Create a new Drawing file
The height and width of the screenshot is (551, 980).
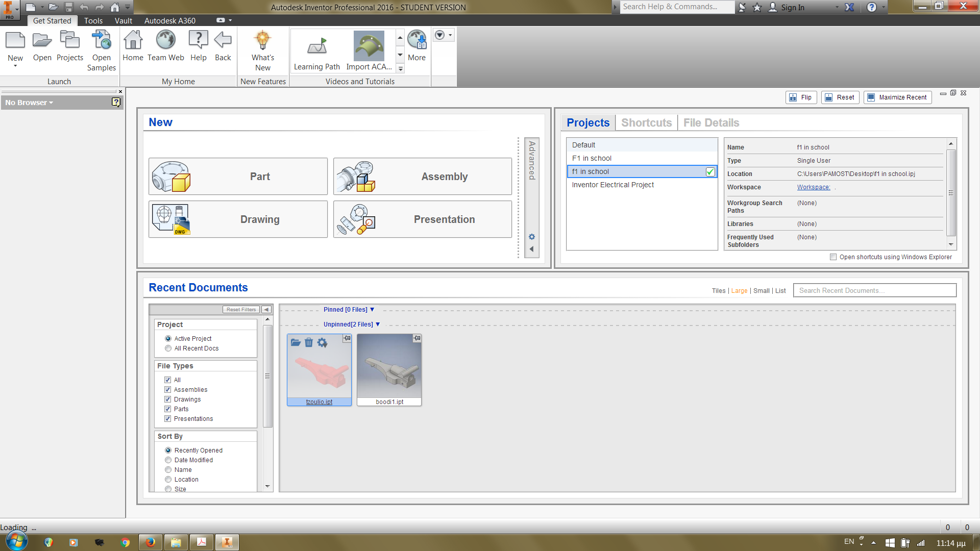(238, 219)
